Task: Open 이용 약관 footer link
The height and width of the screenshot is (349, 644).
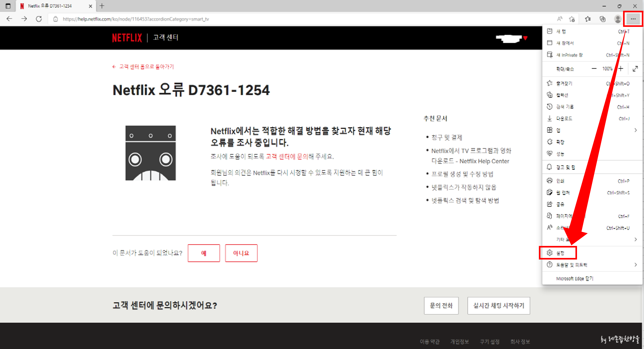Action: [429, 342]
